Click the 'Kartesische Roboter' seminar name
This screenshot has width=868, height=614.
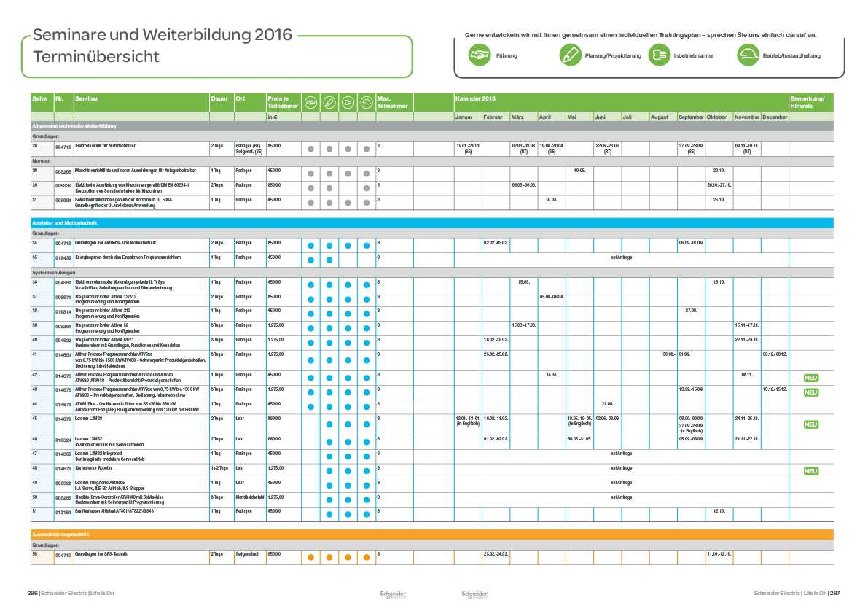pos(93,468)
